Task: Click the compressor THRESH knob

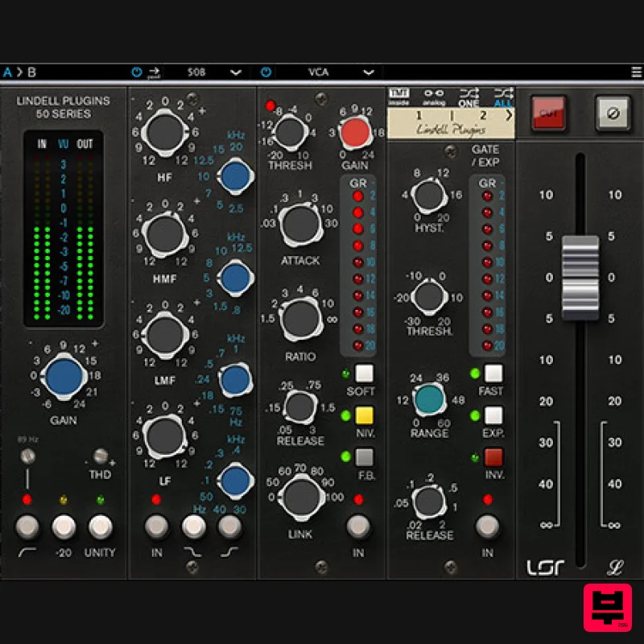Action: tap(290, 133)
